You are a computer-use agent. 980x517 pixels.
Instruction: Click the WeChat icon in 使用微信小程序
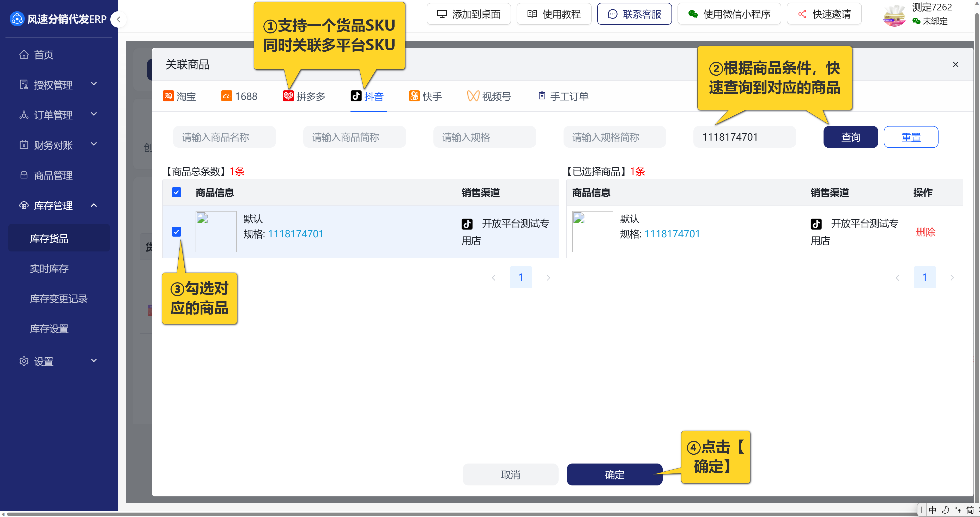pyautogui.click(x=693, y=14)
